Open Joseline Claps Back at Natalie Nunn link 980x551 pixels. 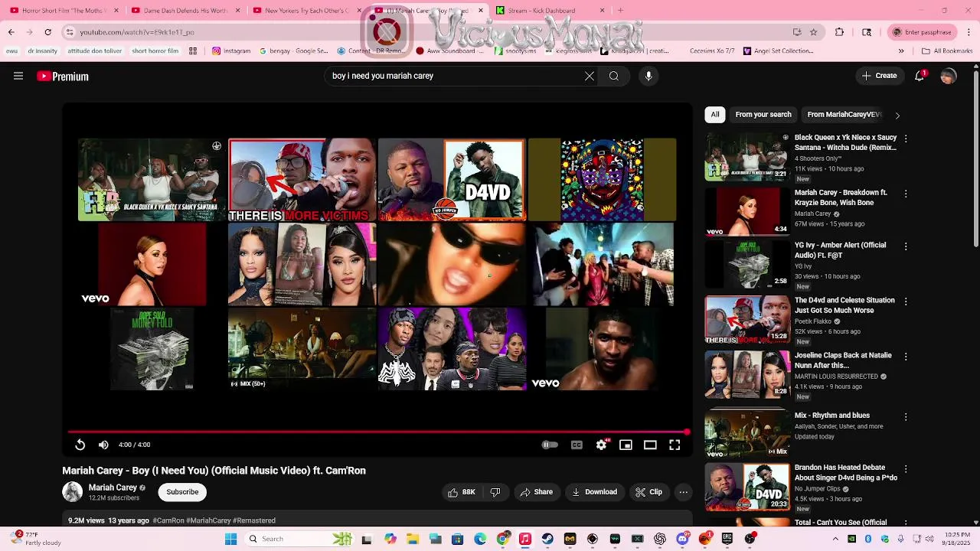pyautogui.click(x=843, y=360)
